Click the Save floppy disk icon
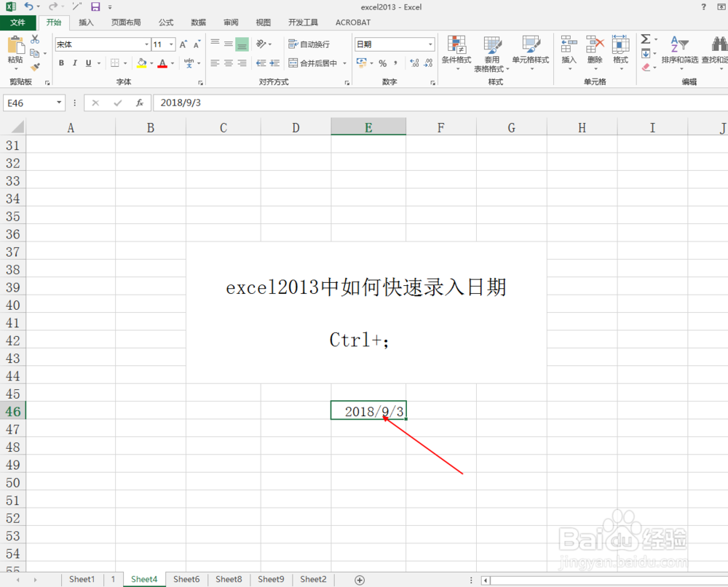Screen dimensions: 728x587 click(95, 7)
